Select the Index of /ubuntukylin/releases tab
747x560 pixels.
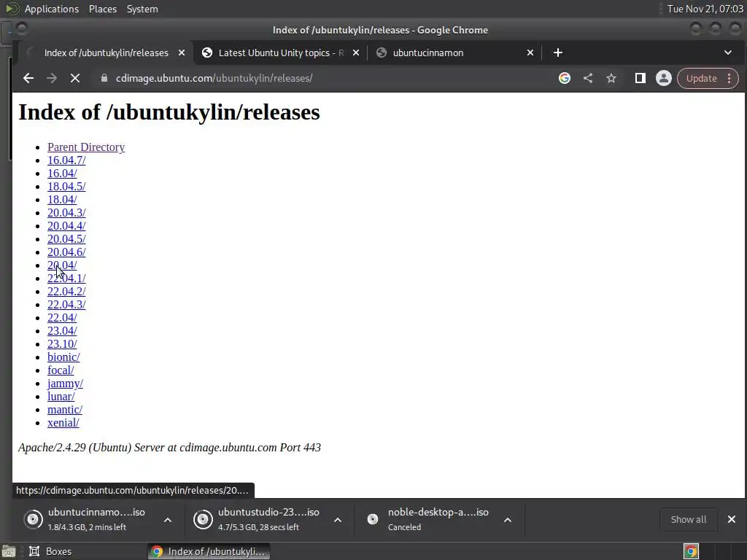tap(105, 52)
